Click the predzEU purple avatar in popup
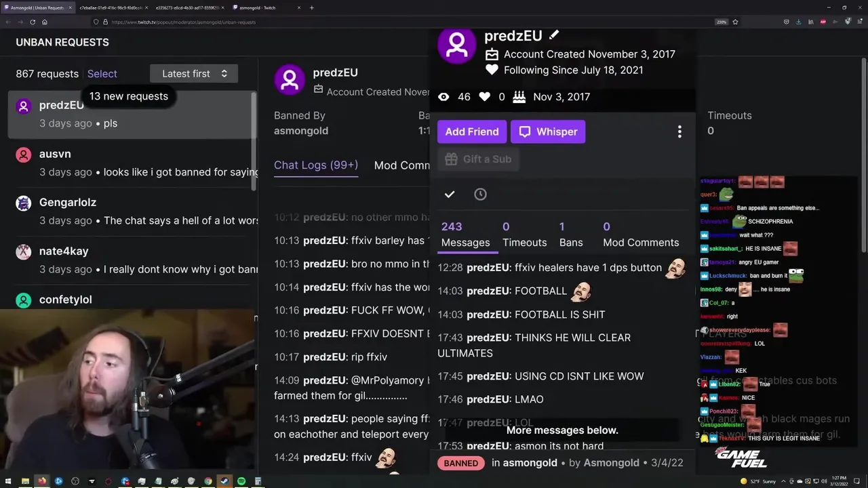 click(457, 45)
